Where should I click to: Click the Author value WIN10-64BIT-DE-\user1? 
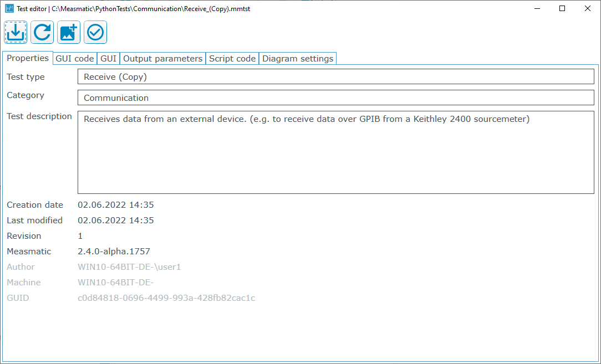tap(129, 267)
